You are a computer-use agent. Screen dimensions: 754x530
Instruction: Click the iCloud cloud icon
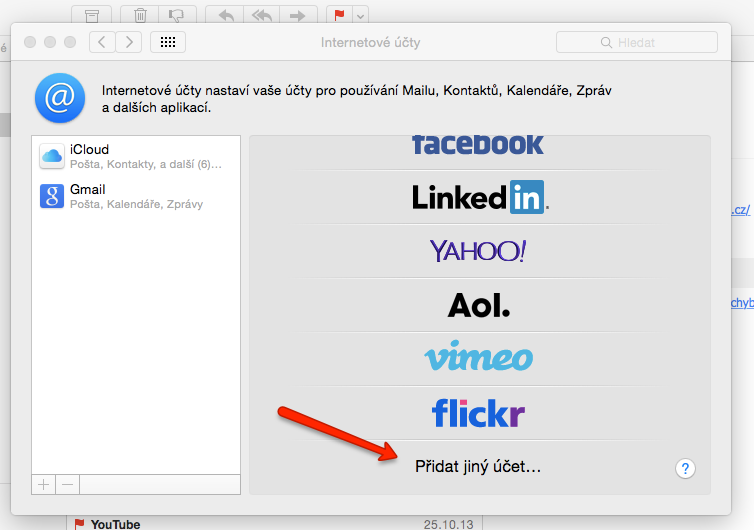click(52, 156)
